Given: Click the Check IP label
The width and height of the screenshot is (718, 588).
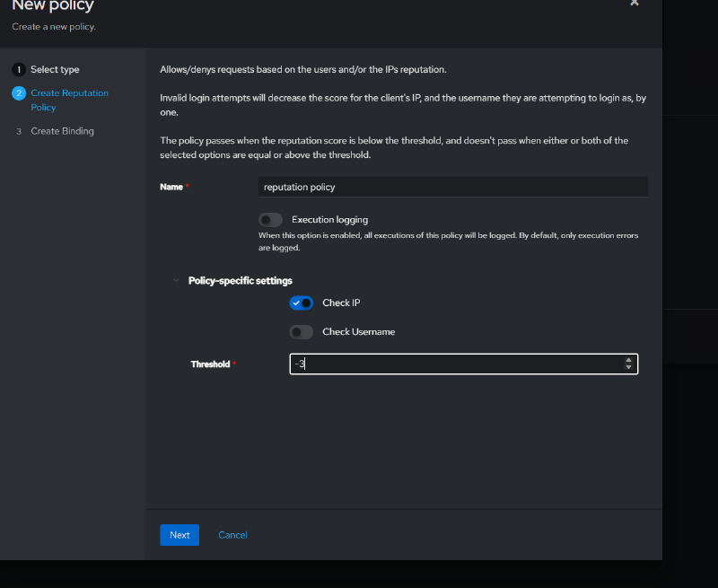Looking at the screenshot, I should coord(341,303).
